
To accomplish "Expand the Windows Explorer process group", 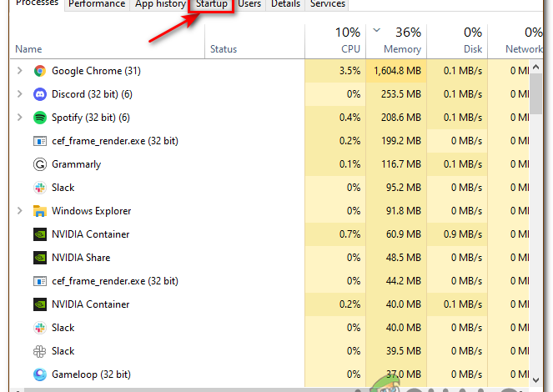I will 20,211.
